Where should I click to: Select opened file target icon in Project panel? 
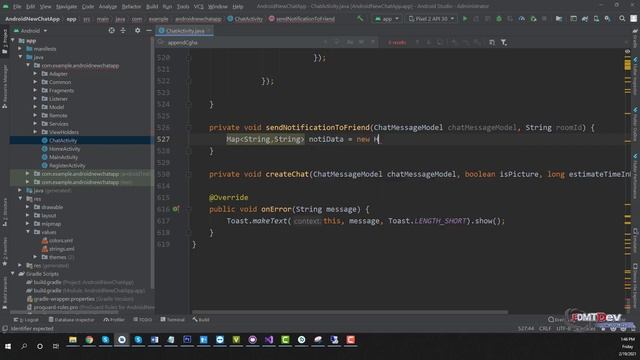[x=111, y=31]
